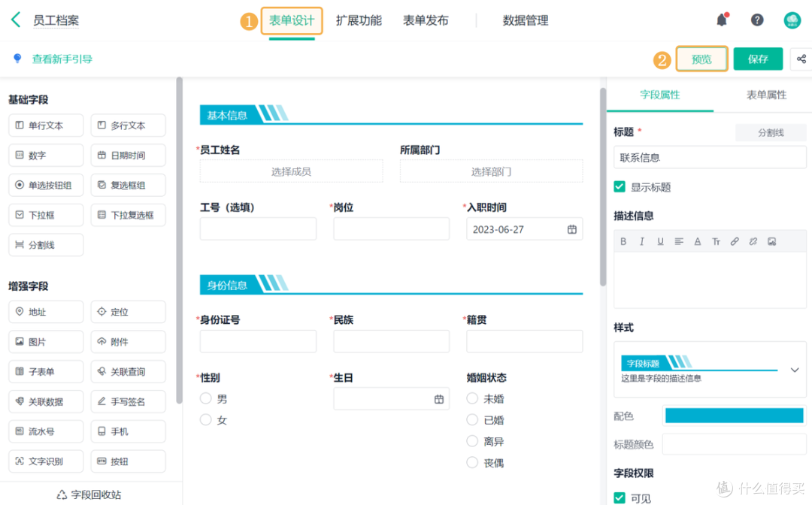
Task: Add an 图片 field
Action: [46, 342]
